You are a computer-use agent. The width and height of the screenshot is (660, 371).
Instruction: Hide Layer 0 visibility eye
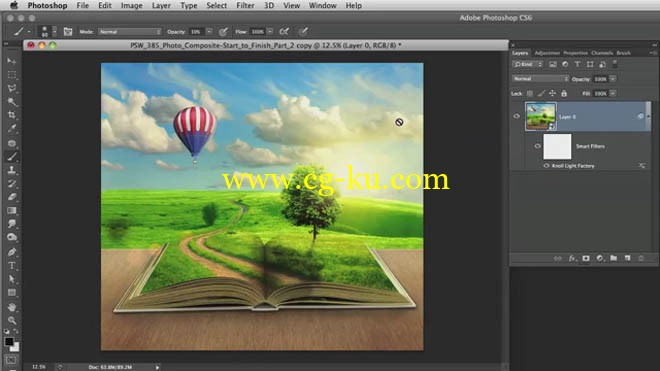pos(516,116)
